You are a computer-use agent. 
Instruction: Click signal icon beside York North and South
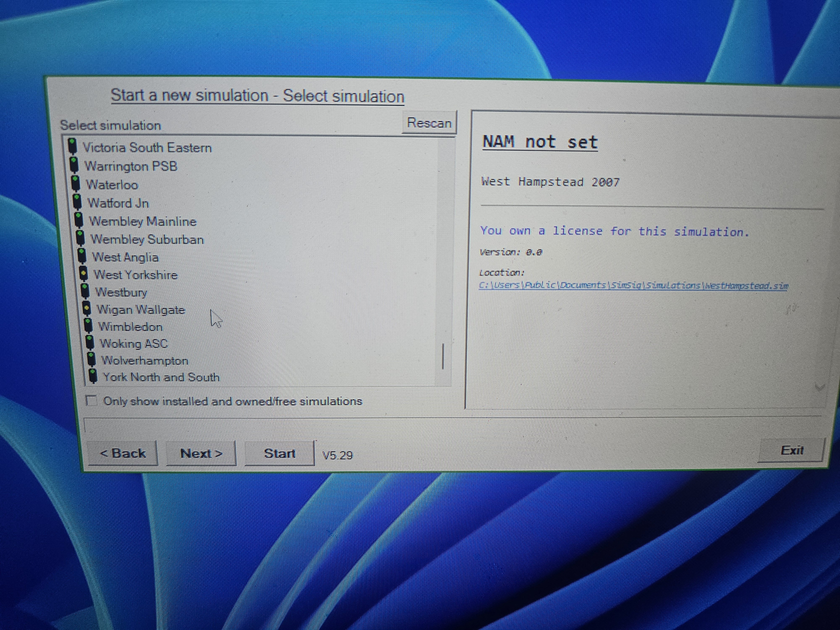coord(93,376)
